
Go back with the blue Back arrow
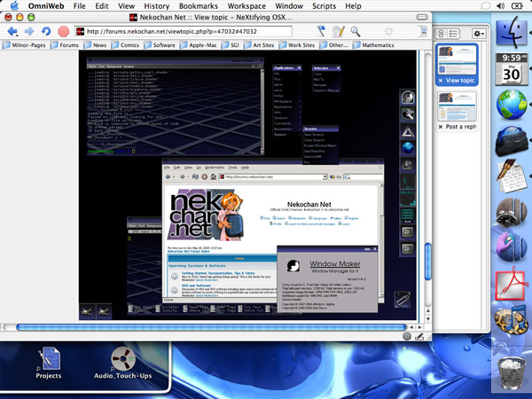tap(12, 32)
